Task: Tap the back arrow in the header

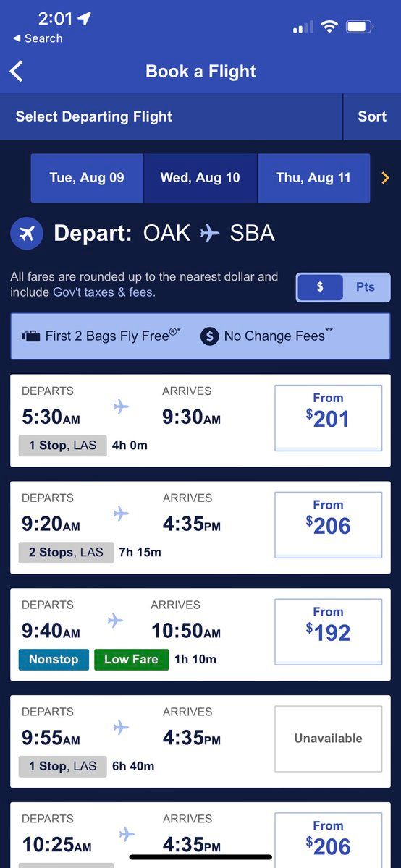Action: [x=17, y=71]
